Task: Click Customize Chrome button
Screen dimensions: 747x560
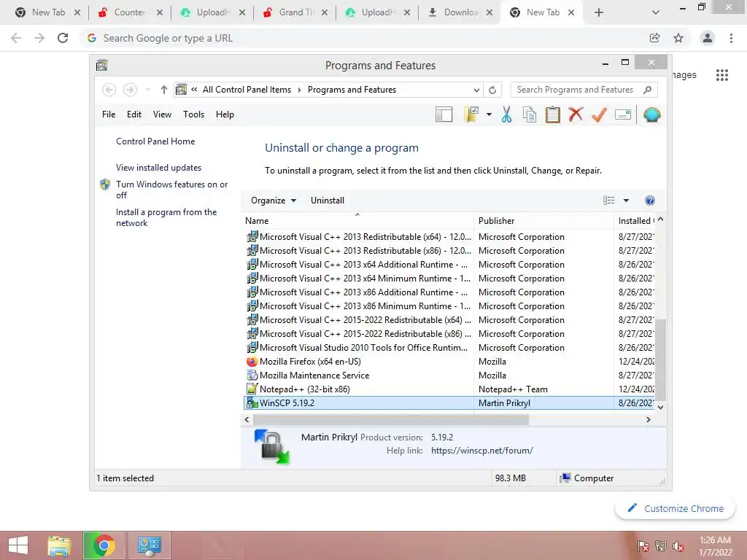Action: click(675, 508)
